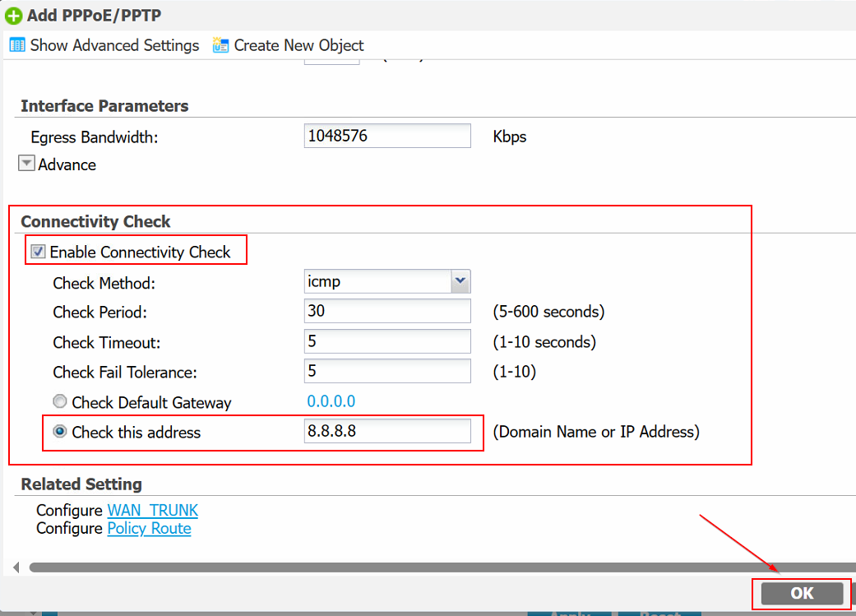Open the Policy Route link
Screen dimensions: 856x616
[149, 529]
